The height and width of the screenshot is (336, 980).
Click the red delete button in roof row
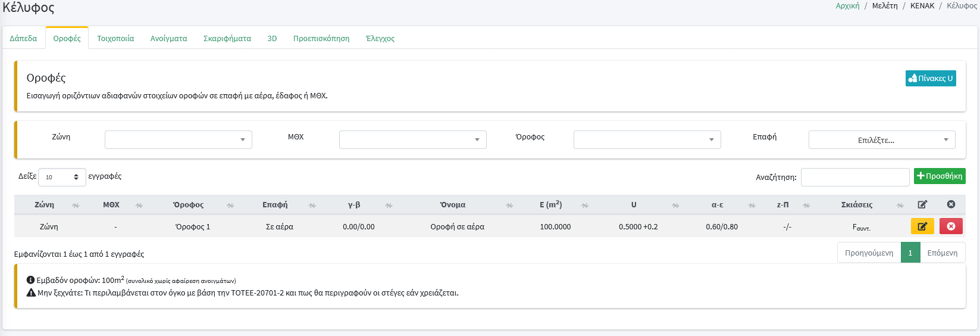point(950,226)
